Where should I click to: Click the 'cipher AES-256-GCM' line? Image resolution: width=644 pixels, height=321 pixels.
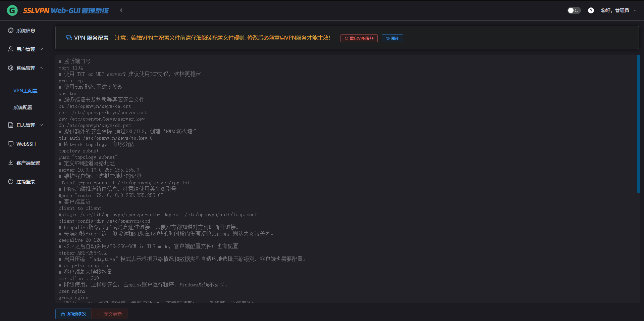tap(83, 253)
